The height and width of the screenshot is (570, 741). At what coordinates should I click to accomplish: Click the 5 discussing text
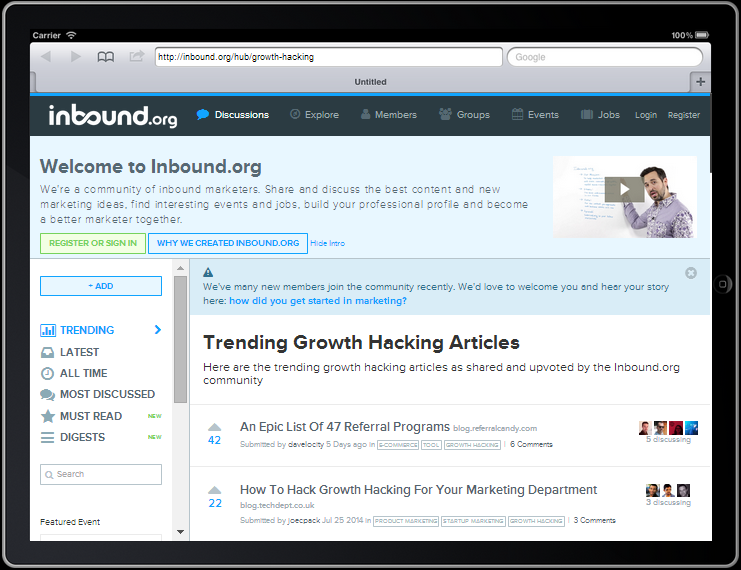pos(668,440)
